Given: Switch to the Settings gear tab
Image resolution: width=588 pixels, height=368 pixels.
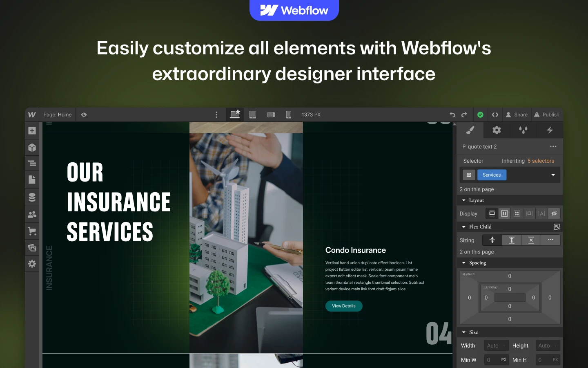Looking at the screenshot, I should 497,130.
